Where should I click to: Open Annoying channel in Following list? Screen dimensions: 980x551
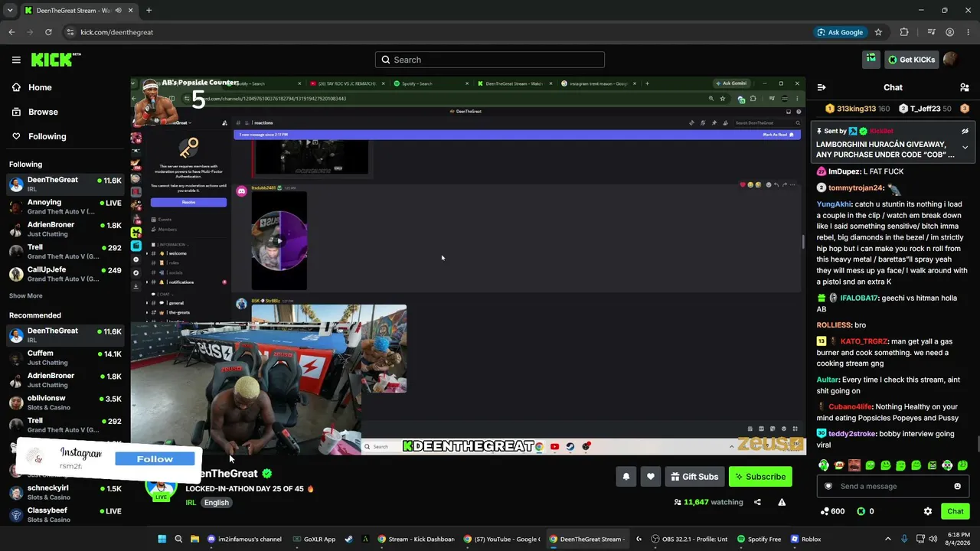(65, 207)
